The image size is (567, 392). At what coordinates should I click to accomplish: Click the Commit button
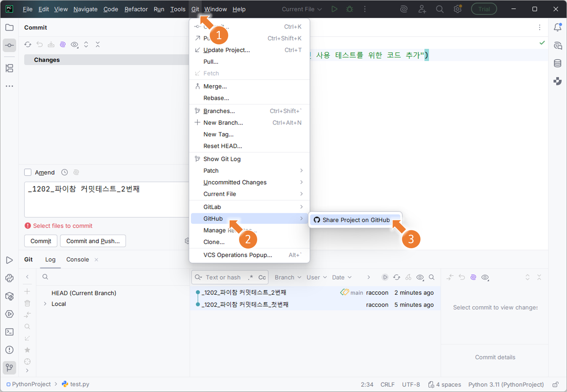[41, 241]
